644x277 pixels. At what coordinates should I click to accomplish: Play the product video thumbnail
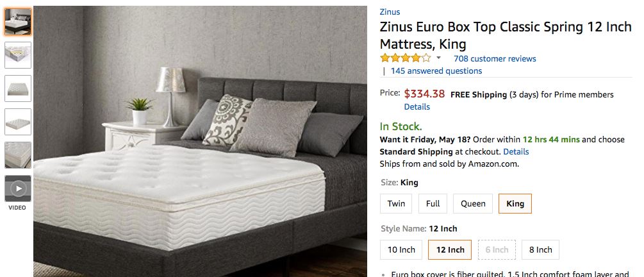18,189
